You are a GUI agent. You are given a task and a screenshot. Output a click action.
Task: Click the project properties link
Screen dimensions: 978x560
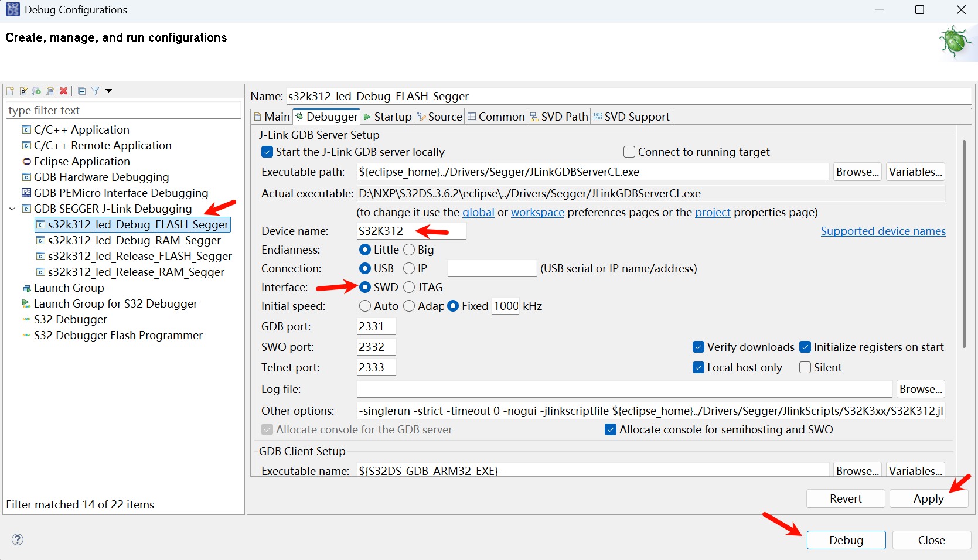click(x=713, y=212)
